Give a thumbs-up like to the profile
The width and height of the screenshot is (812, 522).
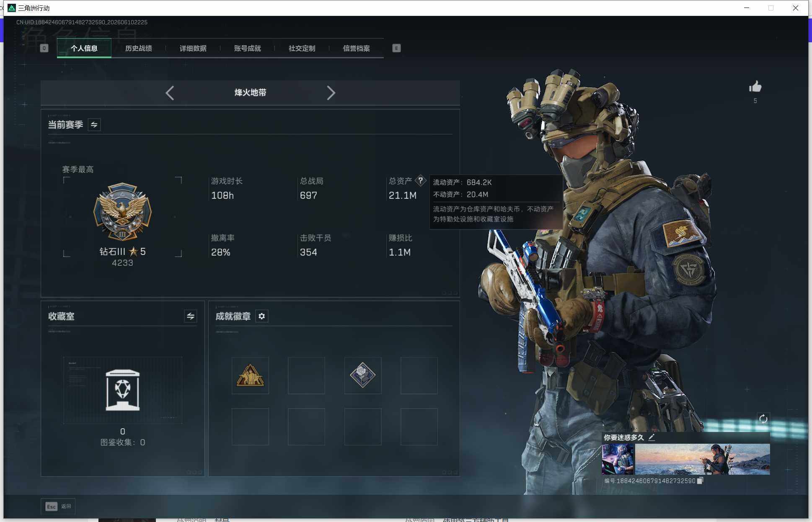click(x=755, y=87)
